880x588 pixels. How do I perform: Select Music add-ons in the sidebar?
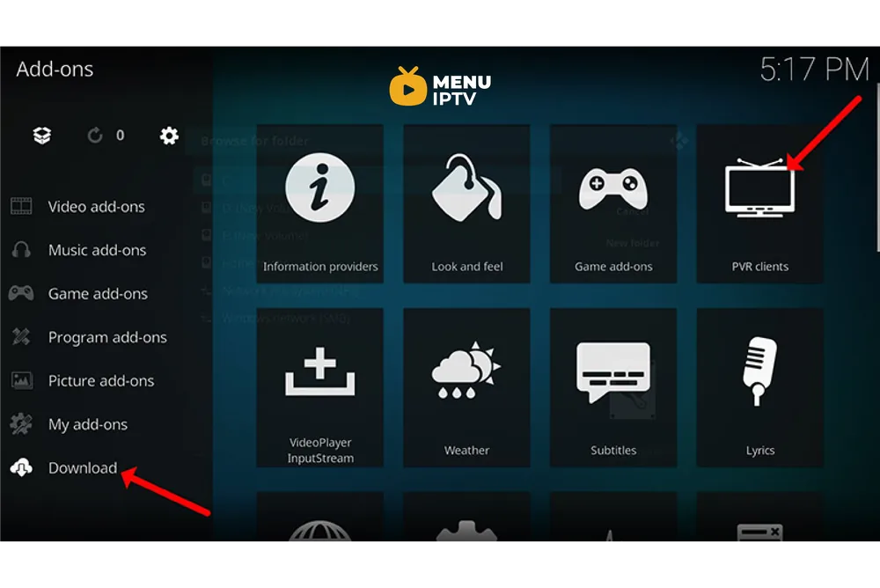(97, 250)
